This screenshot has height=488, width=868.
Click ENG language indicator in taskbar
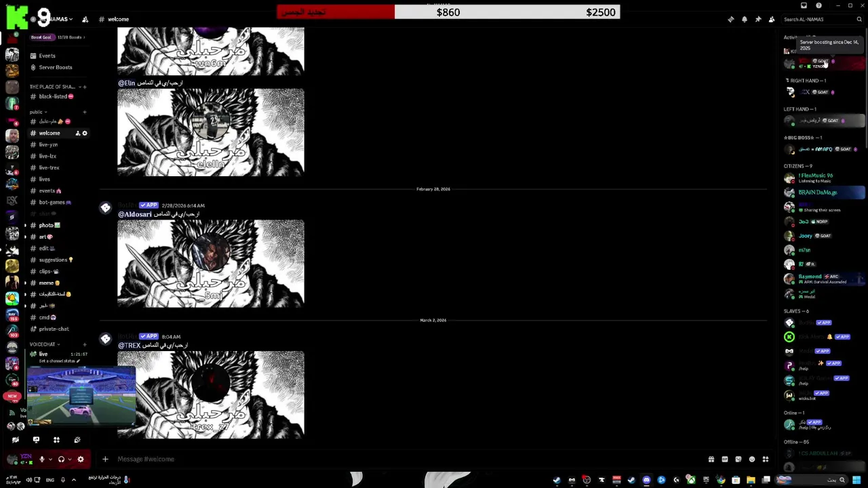pyautogui.click(x=50, y=480)
